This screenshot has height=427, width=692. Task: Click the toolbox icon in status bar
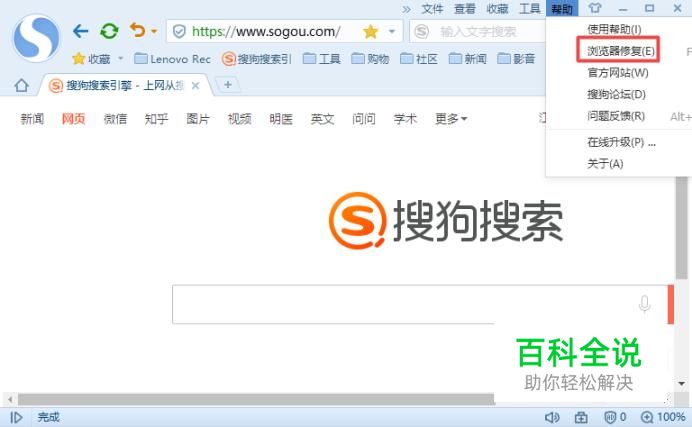coord(581,417)
